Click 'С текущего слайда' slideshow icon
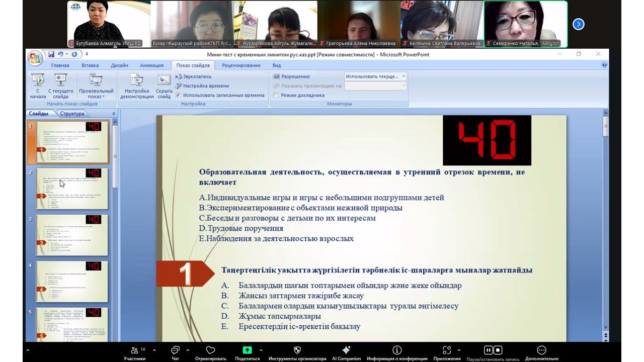The width and height of the screenshot is (644, 362). 60,80
